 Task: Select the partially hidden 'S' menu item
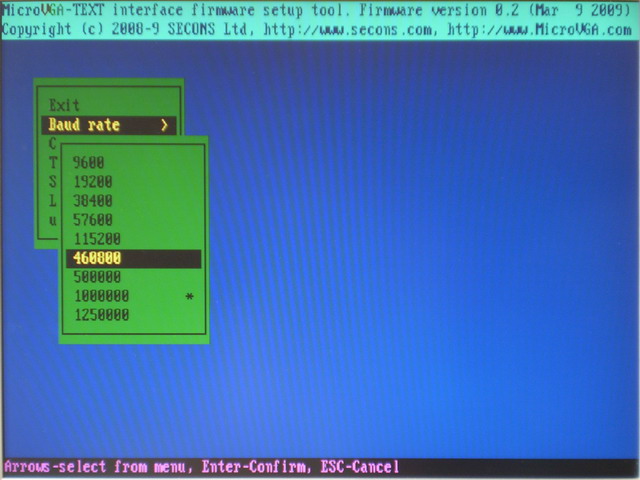click(x=53, y=182)
